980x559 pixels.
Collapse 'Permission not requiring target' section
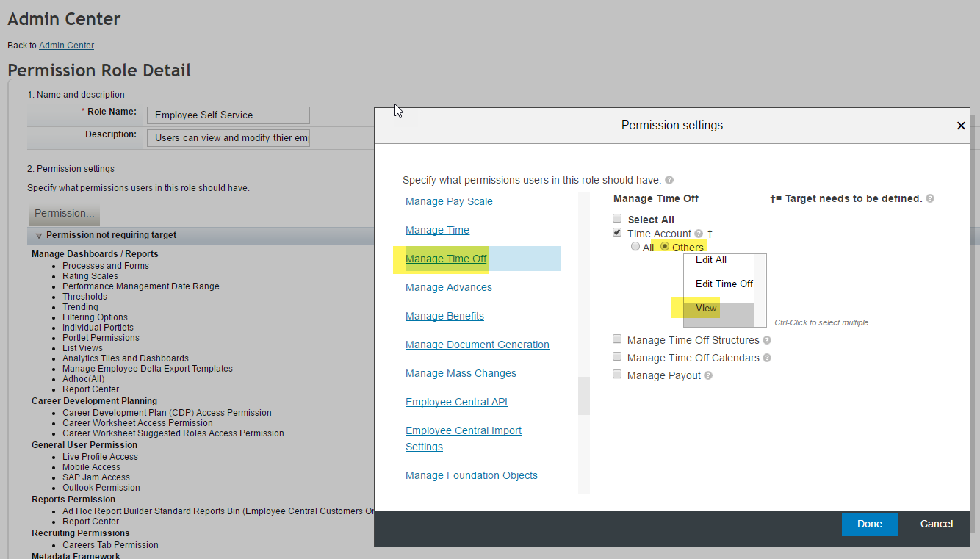(x=39, y=236)
